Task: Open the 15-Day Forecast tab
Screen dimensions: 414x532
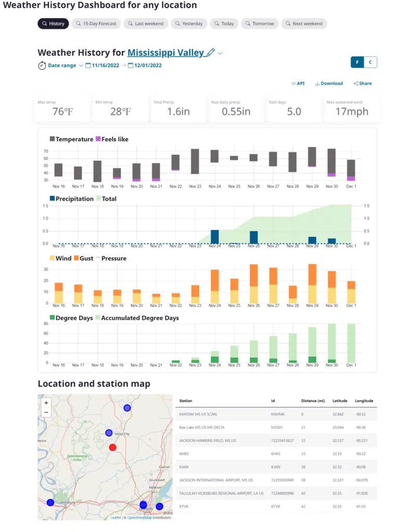Action: click(96, 23)
